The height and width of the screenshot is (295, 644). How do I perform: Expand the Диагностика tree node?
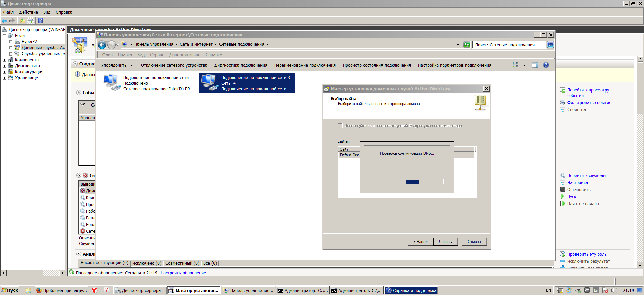point(4,66)
